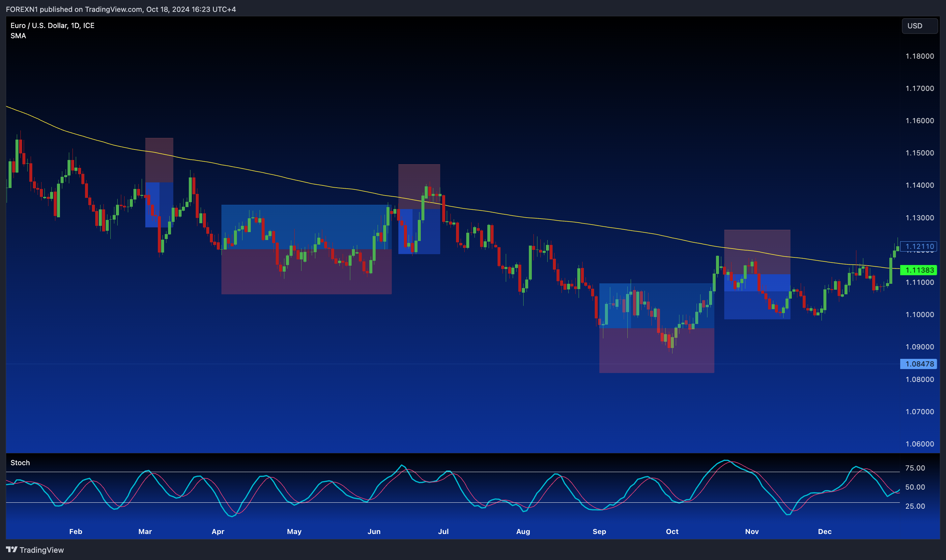Click the Feb label on time axis
The image size is (946, 560).
pos(75,531)
